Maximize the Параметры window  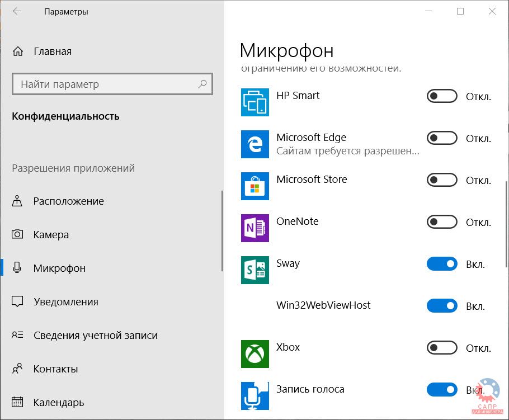pos(460,11)
